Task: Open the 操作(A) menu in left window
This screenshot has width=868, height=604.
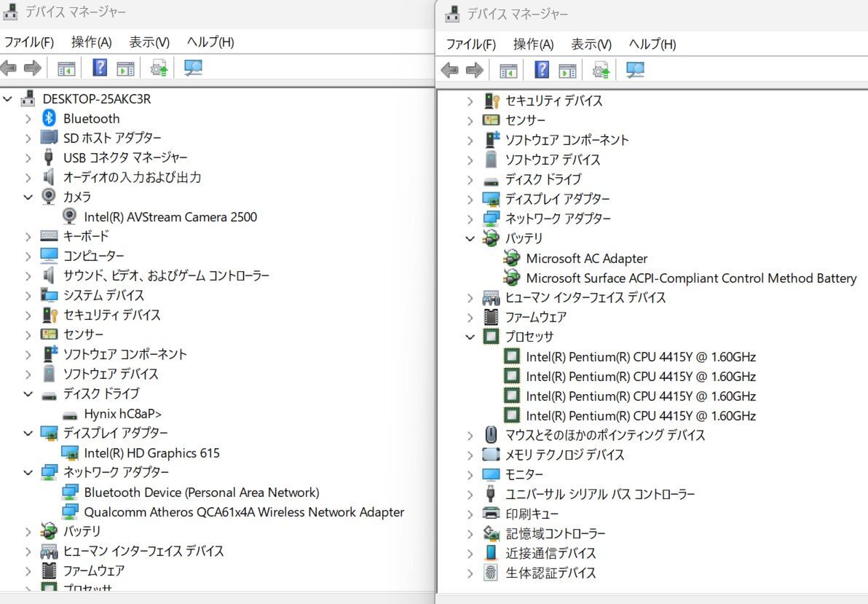Action: coord(91,42)
